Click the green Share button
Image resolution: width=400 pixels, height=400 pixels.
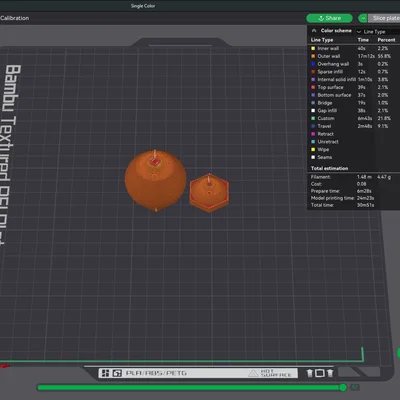coord(329,18)
